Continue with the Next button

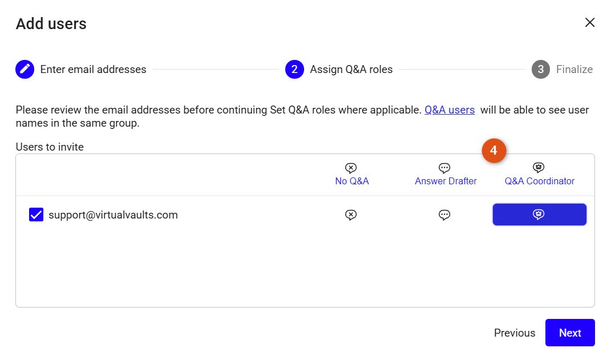click(570, 333)
